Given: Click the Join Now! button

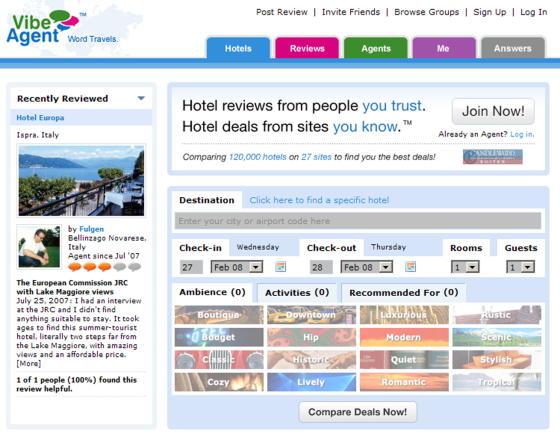Looking at the screenshot, I should 493,111.
